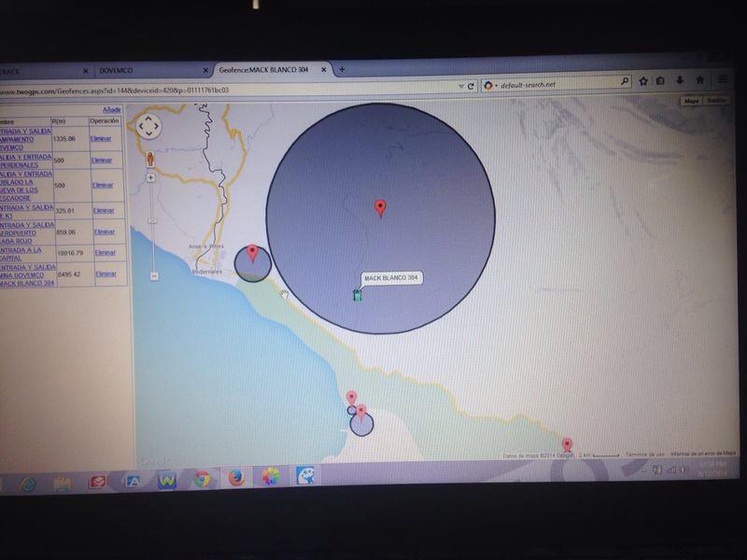Zoom out with the map minus button
747x560 pixels.
coord(154,275)
